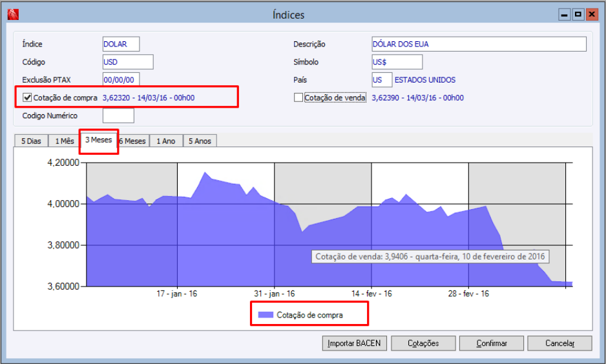Uncheck the Cotação de compra checkbox

[x=27, y=97]
